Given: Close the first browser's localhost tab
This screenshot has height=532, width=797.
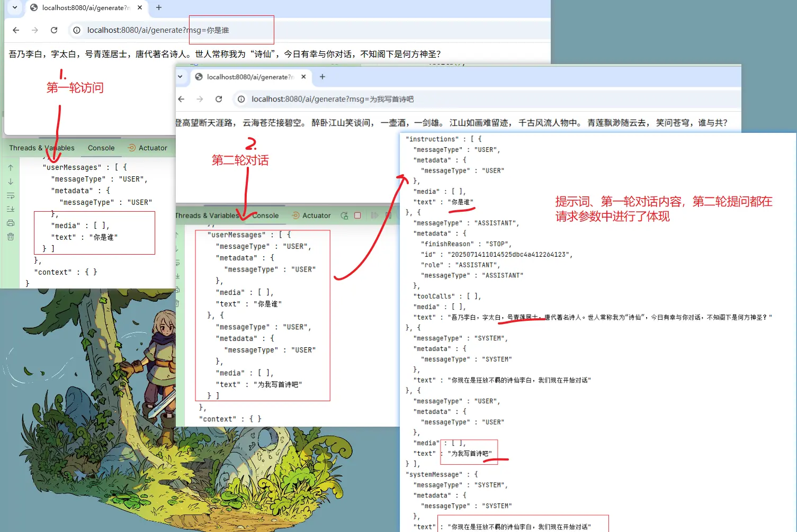Looking at the screenshot, I should coord(140,7).
